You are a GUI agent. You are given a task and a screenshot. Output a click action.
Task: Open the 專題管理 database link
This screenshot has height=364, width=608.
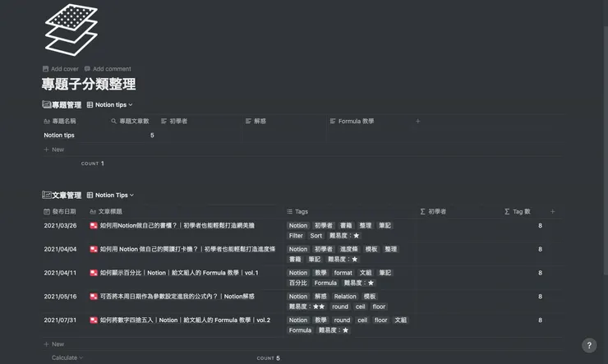[62, 104]
